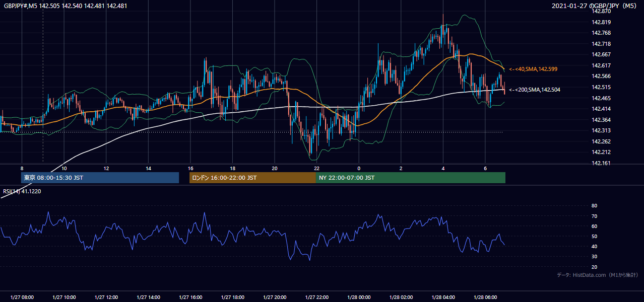Click RSI scale value 70
Image resolution: width=644 pixels, height=302 pixels.
594,216
